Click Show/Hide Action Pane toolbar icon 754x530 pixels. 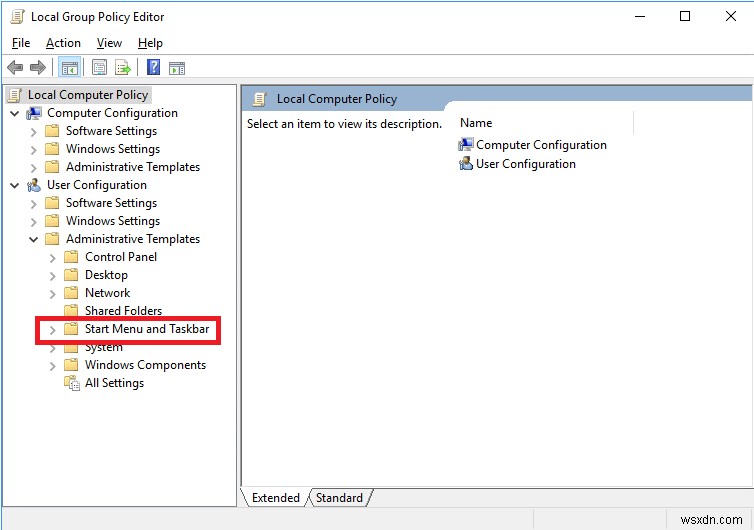tap(177, 68)
